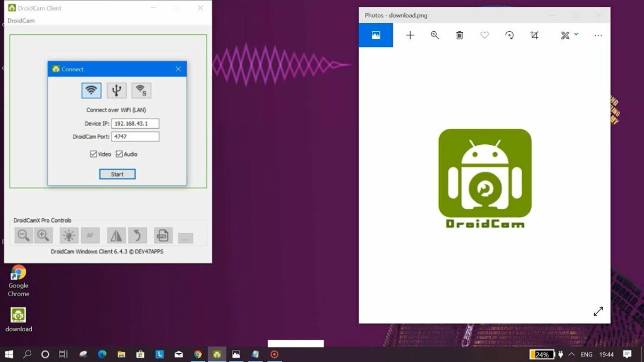Screen dimensions: 644x362
Task: Show hidden system tray icons chevron
Action: [x=572, y=354]
